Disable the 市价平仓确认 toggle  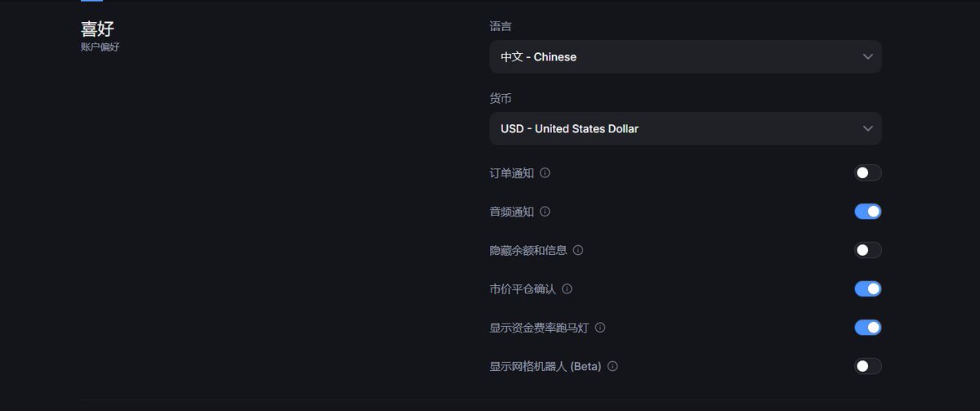pyautogui.click(x=867, y=288)
